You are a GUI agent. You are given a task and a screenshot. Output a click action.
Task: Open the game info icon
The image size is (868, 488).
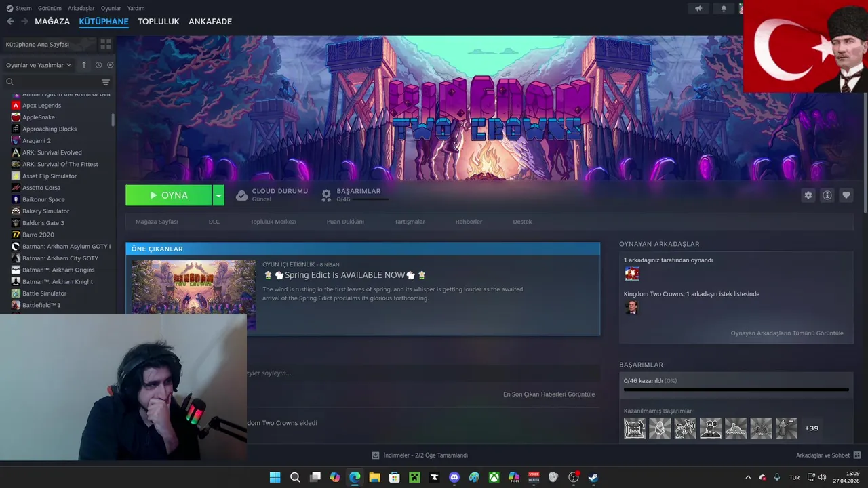(x=827, y=195)
